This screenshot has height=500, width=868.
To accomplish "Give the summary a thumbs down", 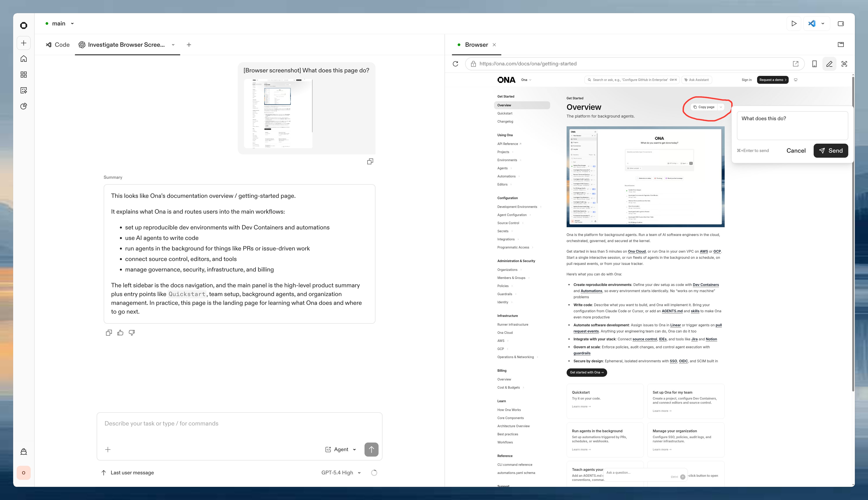I will pyautogui.click(x=132, y=332).
